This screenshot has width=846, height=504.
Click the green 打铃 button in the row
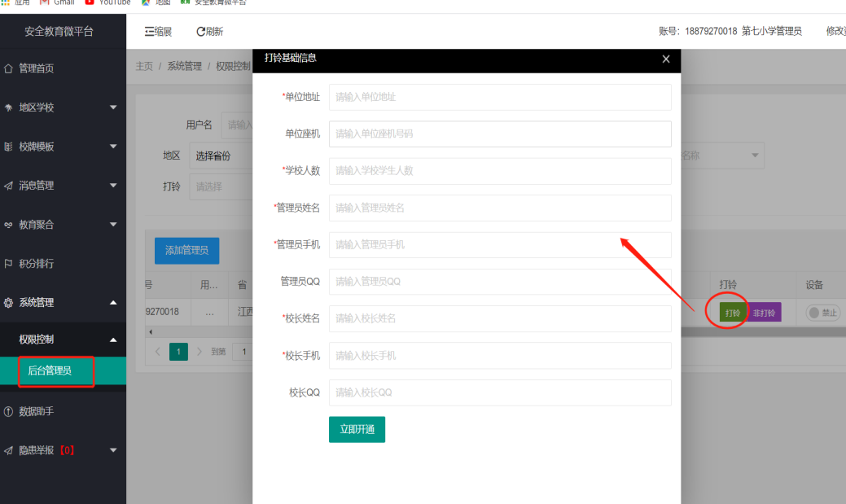coord(733,313)
